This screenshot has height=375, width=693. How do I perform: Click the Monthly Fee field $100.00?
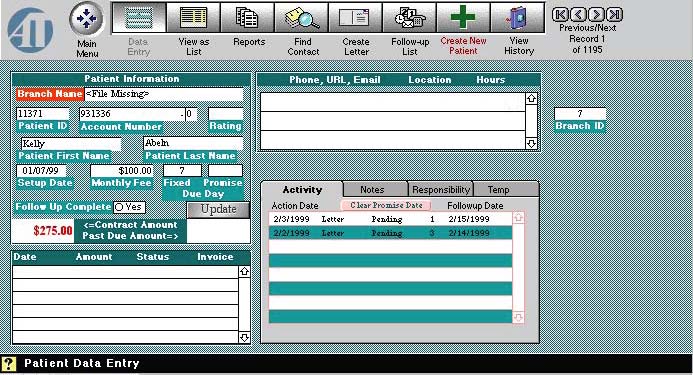[x=122, y=171]
